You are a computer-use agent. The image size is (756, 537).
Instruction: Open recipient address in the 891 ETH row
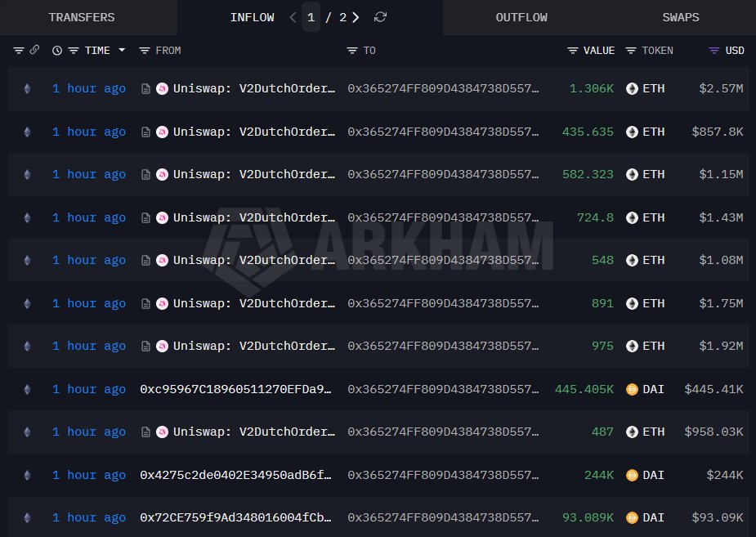(443, 304)
